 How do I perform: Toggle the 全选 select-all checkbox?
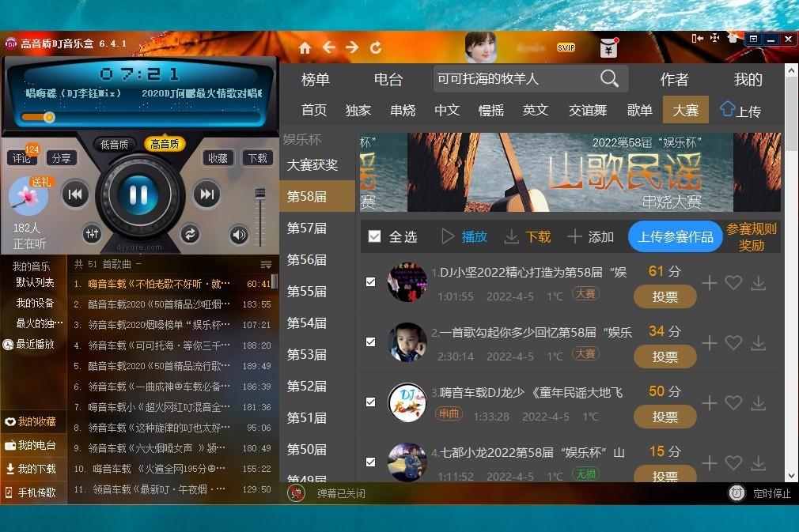coord(374,236)
